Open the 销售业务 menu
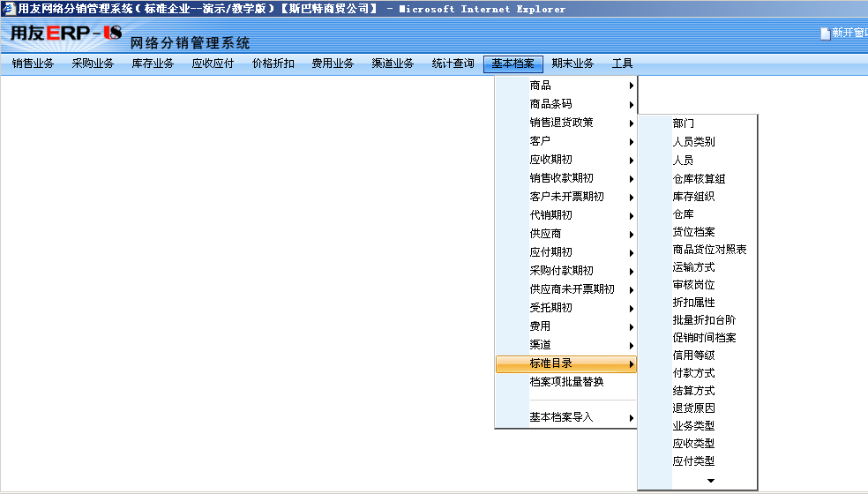 tap(33, 64)
